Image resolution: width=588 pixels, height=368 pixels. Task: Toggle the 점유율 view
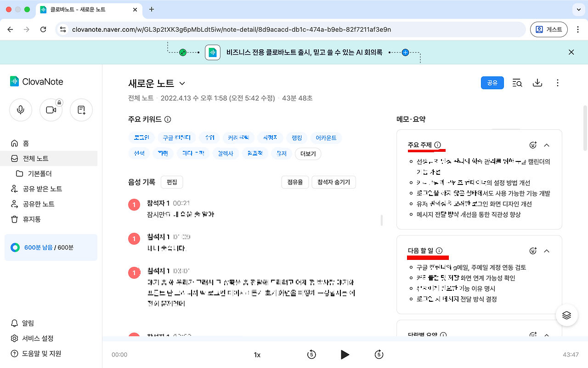(x=294, y=182)
